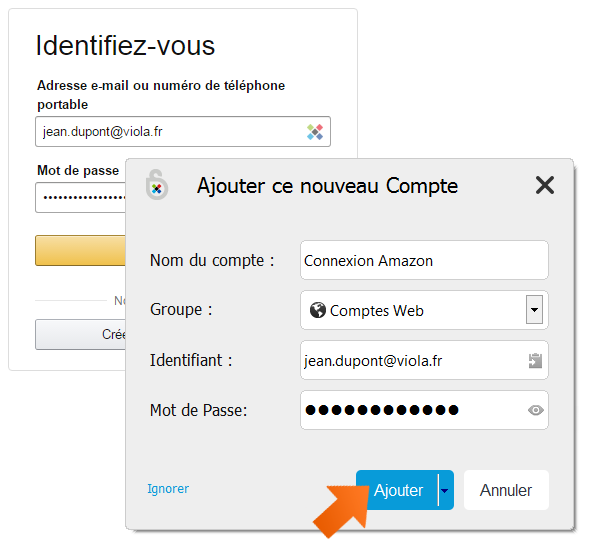Click the Ajouter button
591x544 pixels.
(x=398, y=490)
